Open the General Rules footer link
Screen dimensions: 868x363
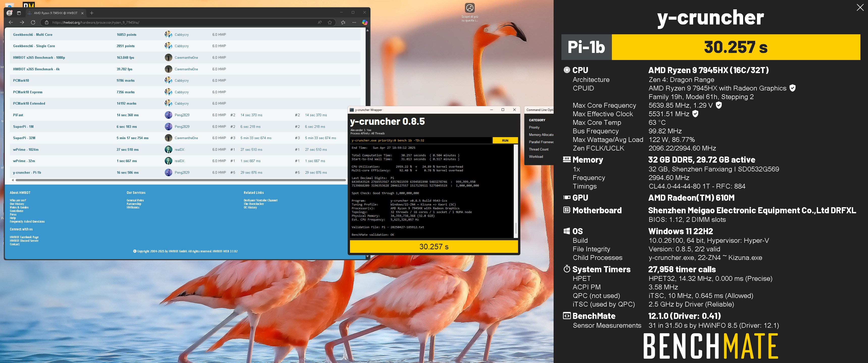pyautogui.click(x=135, y=200)
